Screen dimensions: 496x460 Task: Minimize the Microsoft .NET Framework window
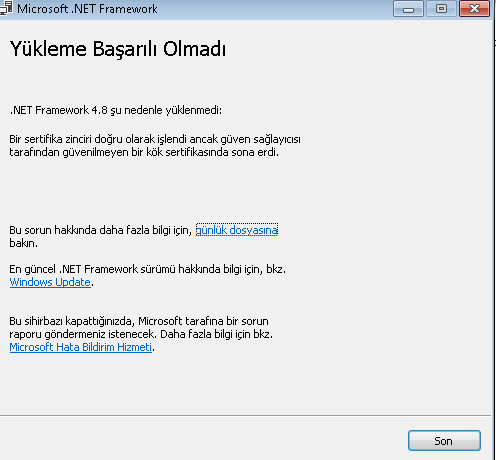click(x=408, y=9)
